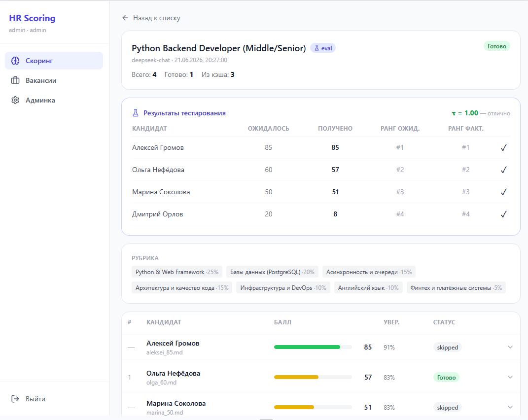
Task: Click Алексей Громов in test results
Action: tap(158, 147)
